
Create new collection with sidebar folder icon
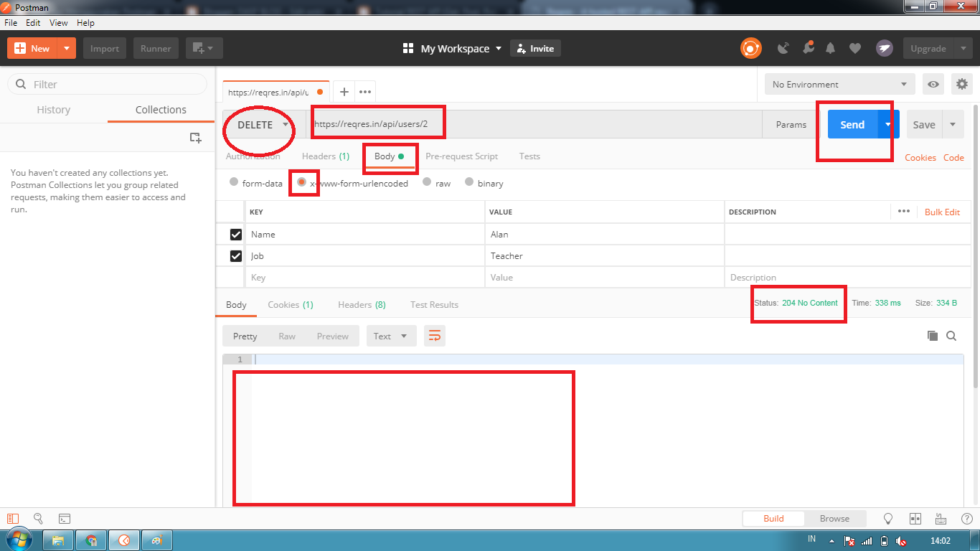[x=195, y=138]
